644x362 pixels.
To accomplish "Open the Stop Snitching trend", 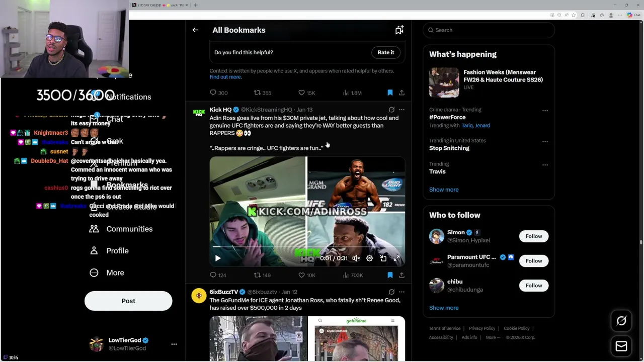I will (x=449, y=148).
